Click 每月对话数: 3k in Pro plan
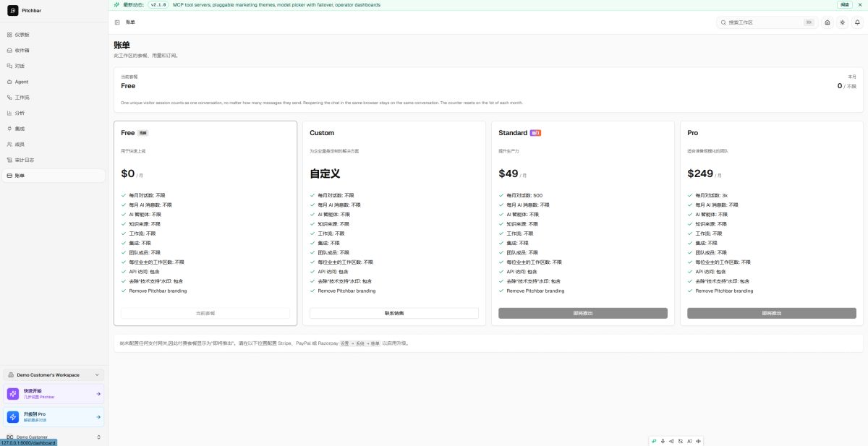 (x=712, y=195)
